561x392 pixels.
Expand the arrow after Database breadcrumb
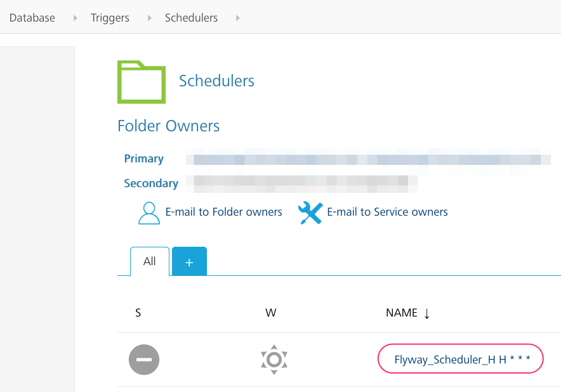[76, 18]
